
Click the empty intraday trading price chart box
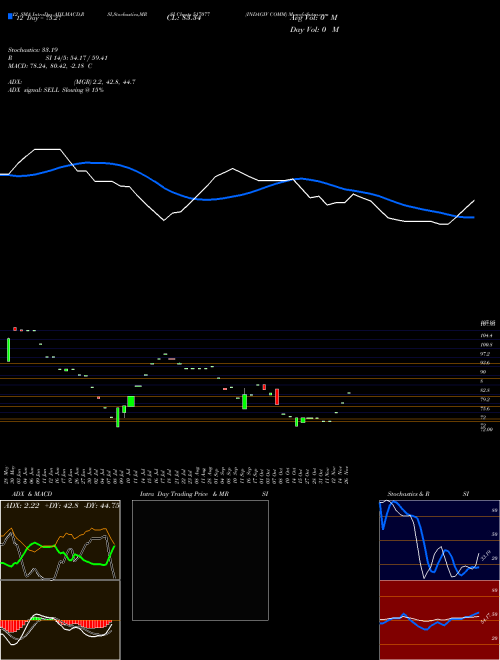tap(200, 560)
